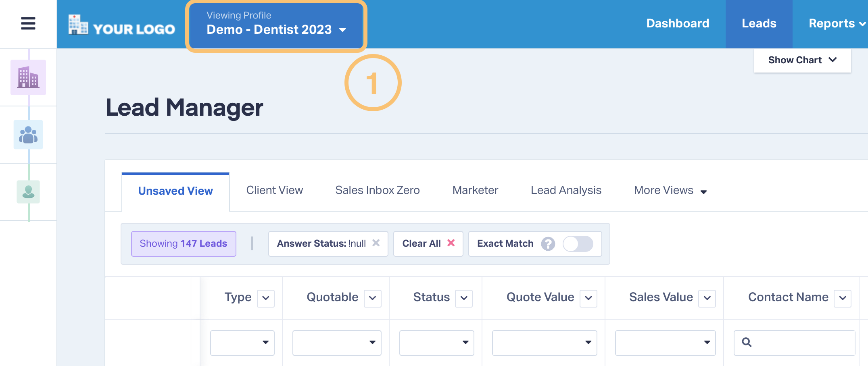This screenshot has height=366, width=868.
Task: Focus the Contact Name search field
Action: tap(795, 343)
